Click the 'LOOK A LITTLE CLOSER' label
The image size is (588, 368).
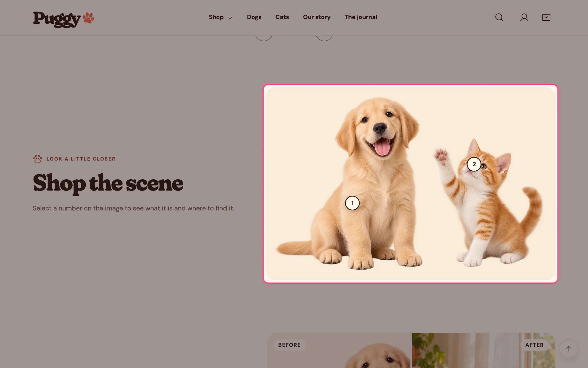[81, 159]
